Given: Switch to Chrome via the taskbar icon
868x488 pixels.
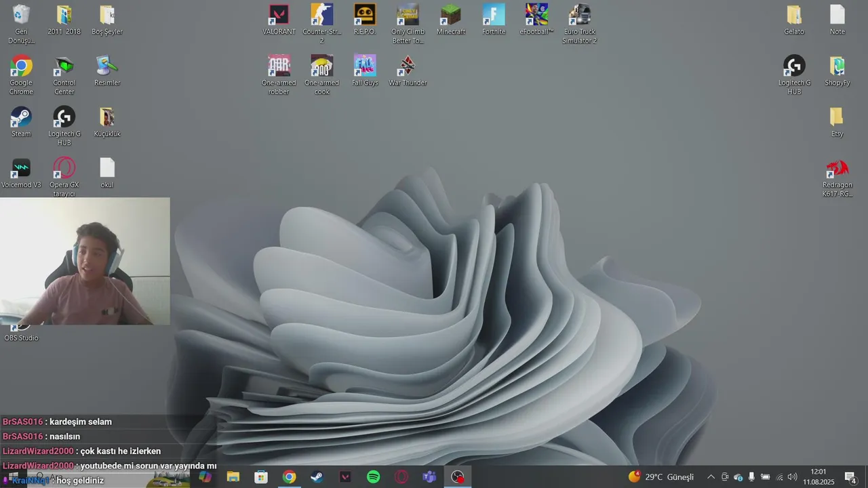Looking at the screenshot, I should tap(290, 477).
